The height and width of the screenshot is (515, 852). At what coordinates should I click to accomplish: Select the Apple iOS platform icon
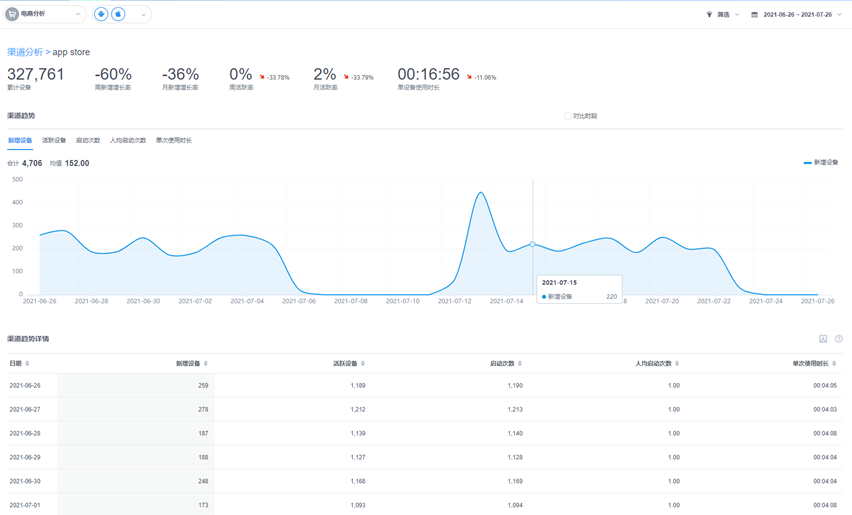pyautogui.click(x=118, y=14)
